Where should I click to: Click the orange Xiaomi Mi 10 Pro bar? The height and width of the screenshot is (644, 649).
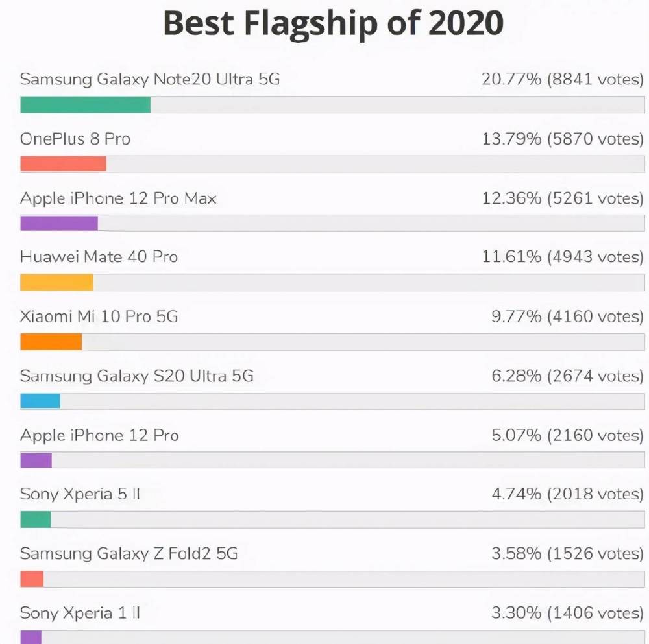tap(51, 342)
